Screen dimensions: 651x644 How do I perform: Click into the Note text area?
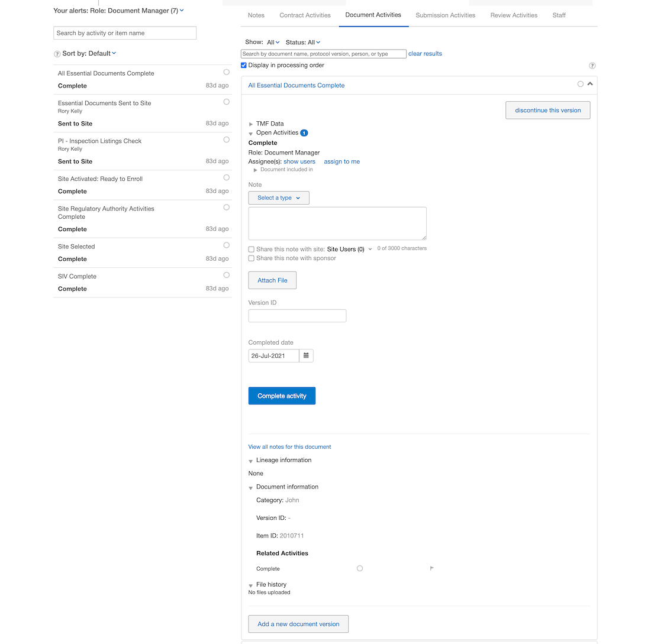(337, 224)
